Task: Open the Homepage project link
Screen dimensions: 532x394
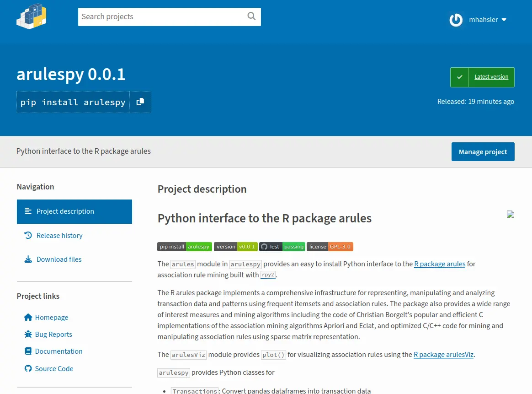Action: [52, 317]
